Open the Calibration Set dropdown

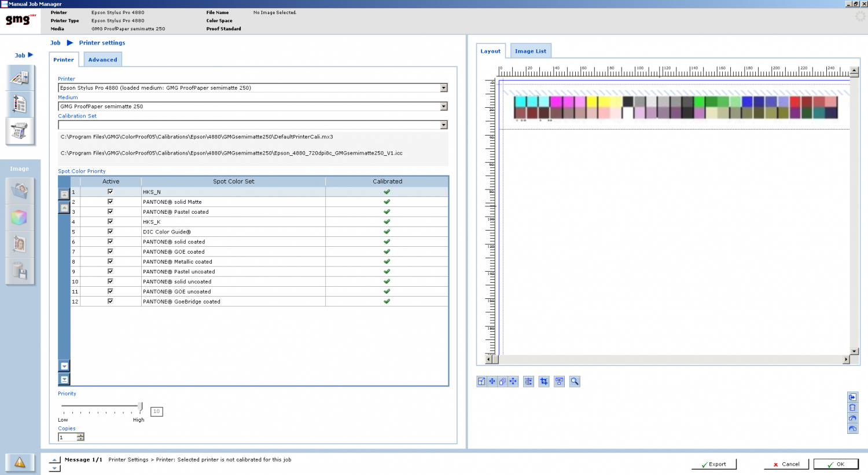tap(444, 125)
